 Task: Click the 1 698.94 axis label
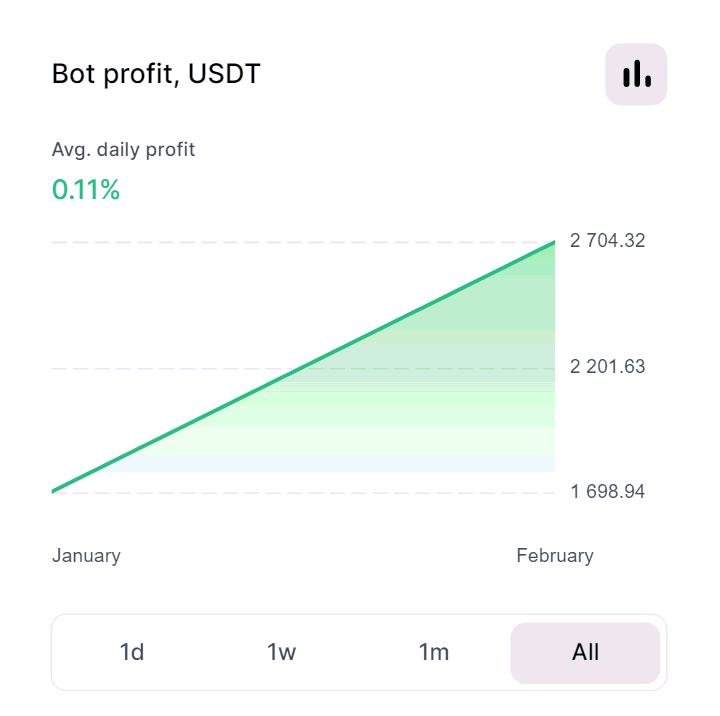[x=607, y=492]
